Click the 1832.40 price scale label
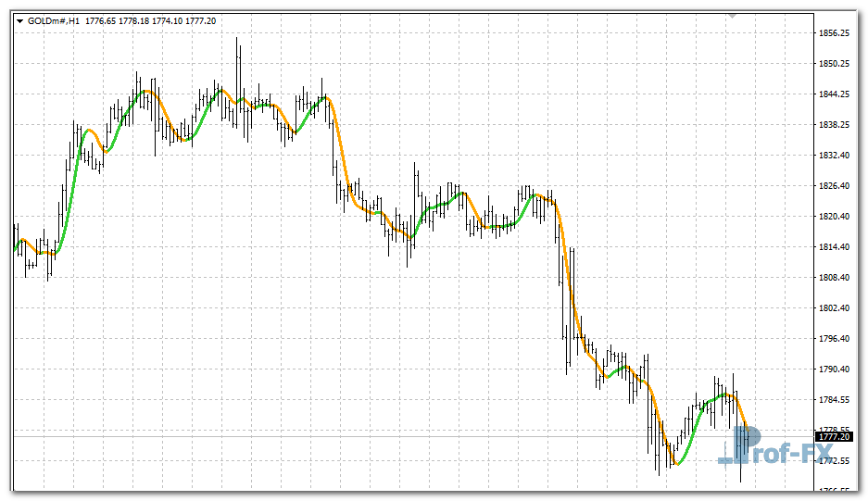This screenshot has width=868, height=501. pyautogui.click(x=835, y=156)
